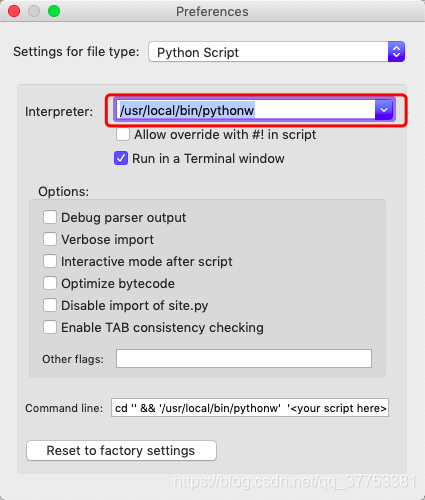Click the Options heading

(x=64, y=192)
